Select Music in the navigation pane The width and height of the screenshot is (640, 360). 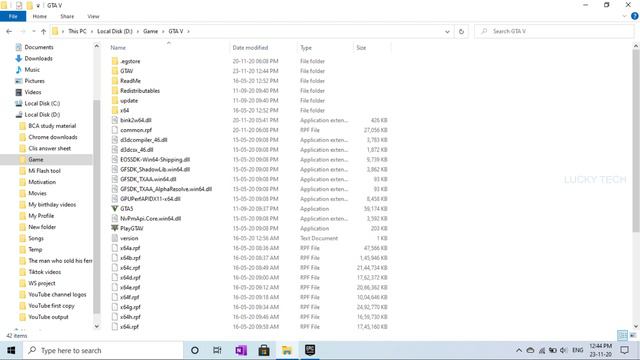tap(32, 70)
